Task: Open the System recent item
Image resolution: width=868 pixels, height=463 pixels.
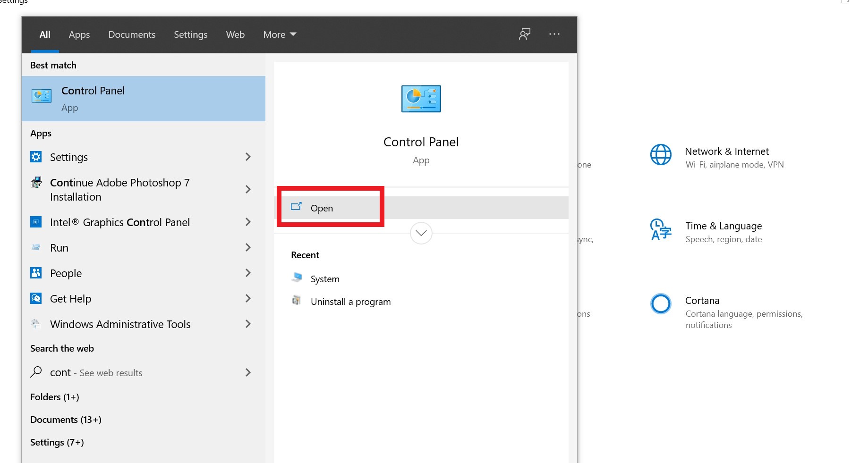Action: pyautogui.click(x=325, y=279)
